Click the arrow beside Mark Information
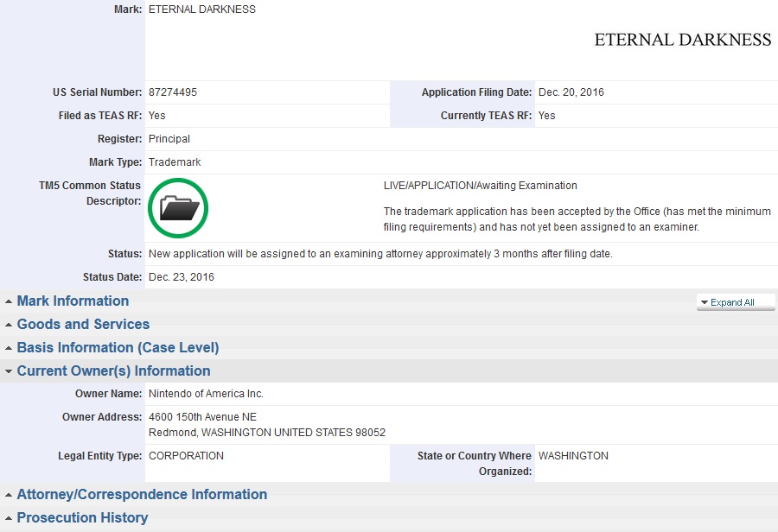The height and width of the screenshot is (532, 778). (9, 301)
